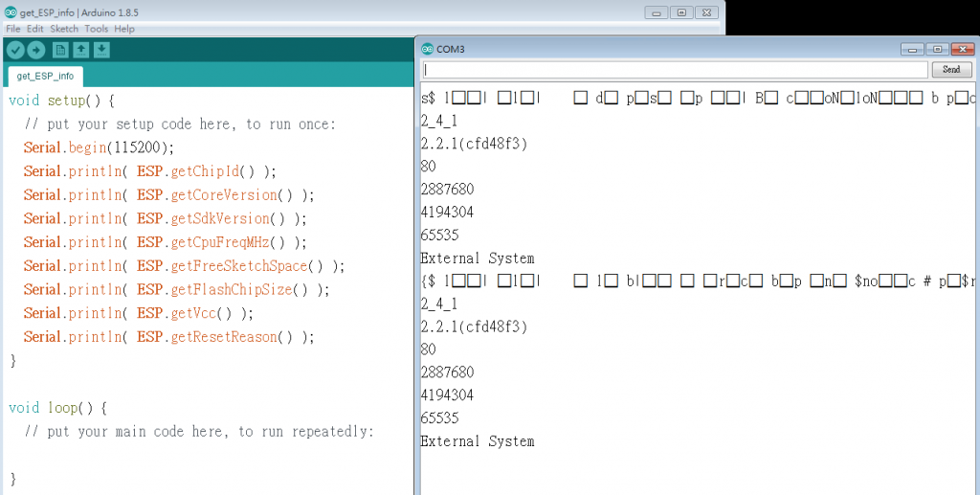Click the ESP.getResetReason() code line
980x495 pixels.
168,337
